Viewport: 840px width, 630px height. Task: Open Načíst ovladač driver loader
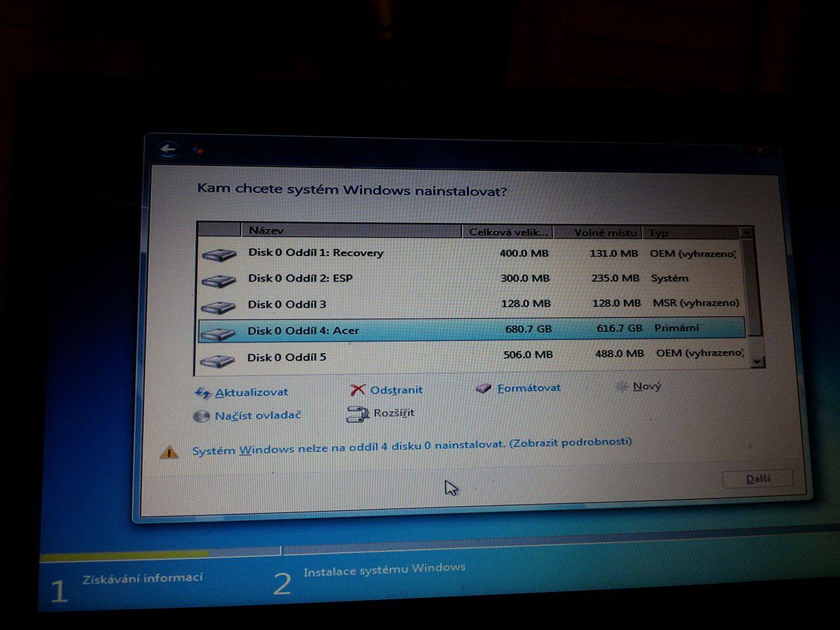point(258,415)
